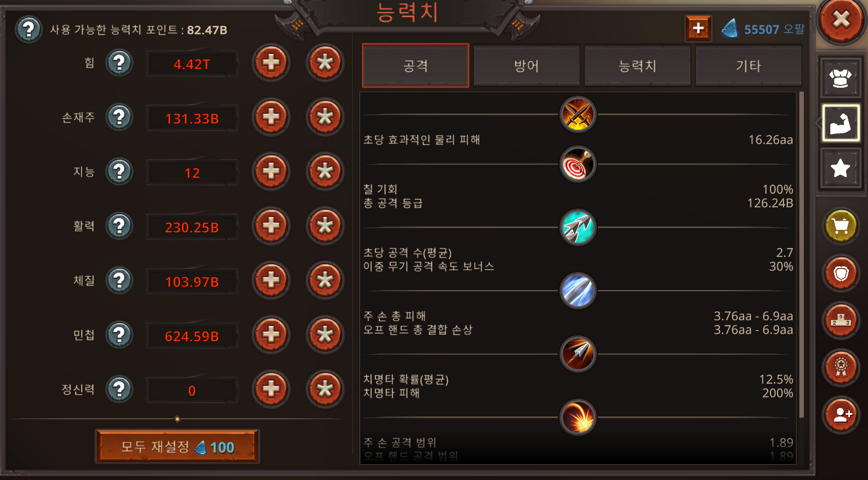Click the 모두 재설정 100 button
Screen dimensions: 868x480
click(x=177, y=447)
